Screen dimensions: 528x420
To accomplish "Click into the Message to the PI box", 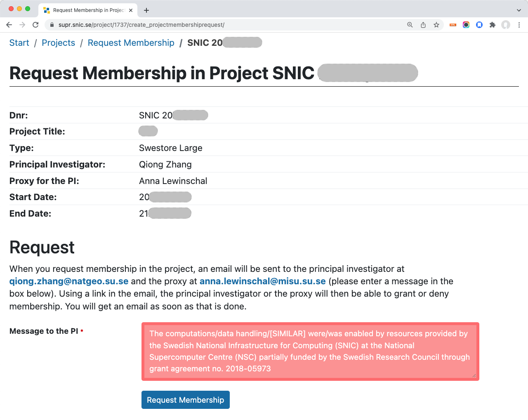I will 310,352.
